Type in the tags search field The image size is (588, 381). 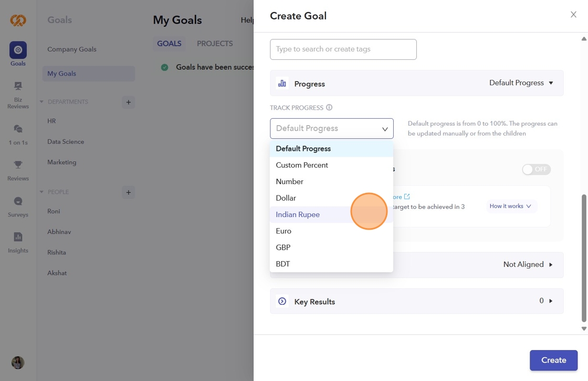coord(343,49)
